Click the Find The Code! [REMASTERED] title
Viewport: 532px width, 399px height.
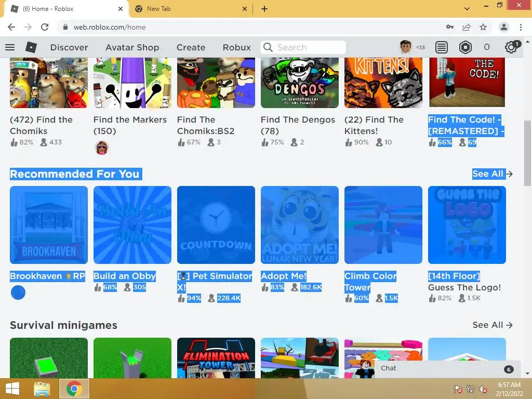click(x=466, y=125)
